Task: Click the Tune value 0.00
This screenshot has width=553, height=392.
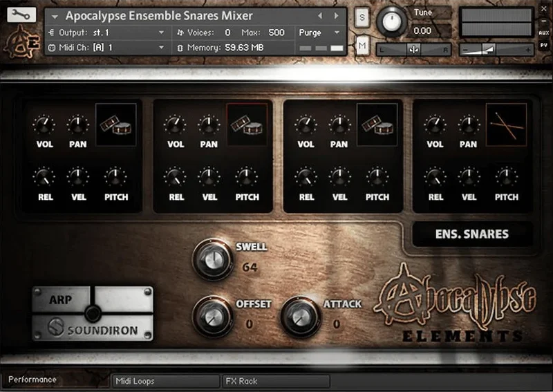Action: [x=422, y=30]
